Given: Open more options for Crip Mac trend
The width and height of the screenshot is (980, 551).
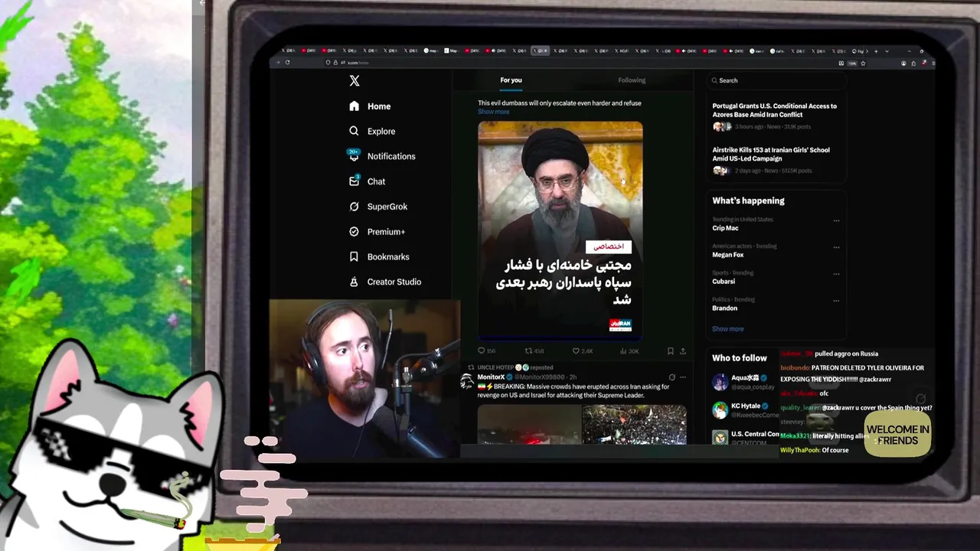Looking at the screenshot, I should click(836, 221).
